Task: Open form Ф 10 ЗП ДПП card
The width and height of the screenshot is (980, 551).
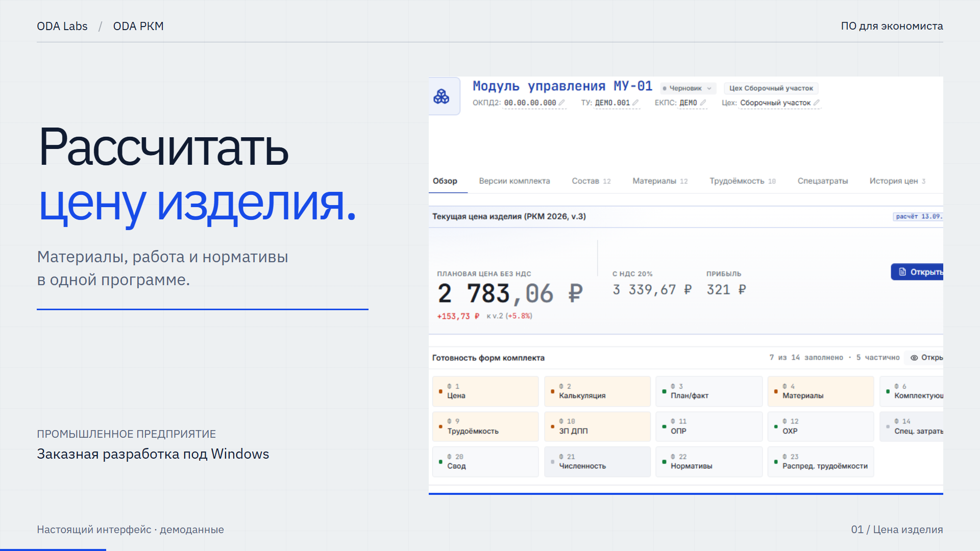Action: tap(597, 427)
